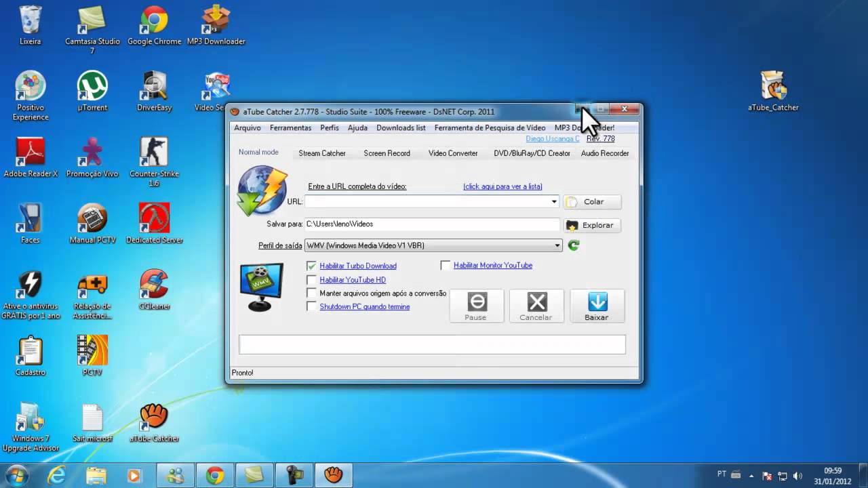Show hidden tray icons arrow
The height and width of the screenshot is (488, 868).
tap(751, 476)
